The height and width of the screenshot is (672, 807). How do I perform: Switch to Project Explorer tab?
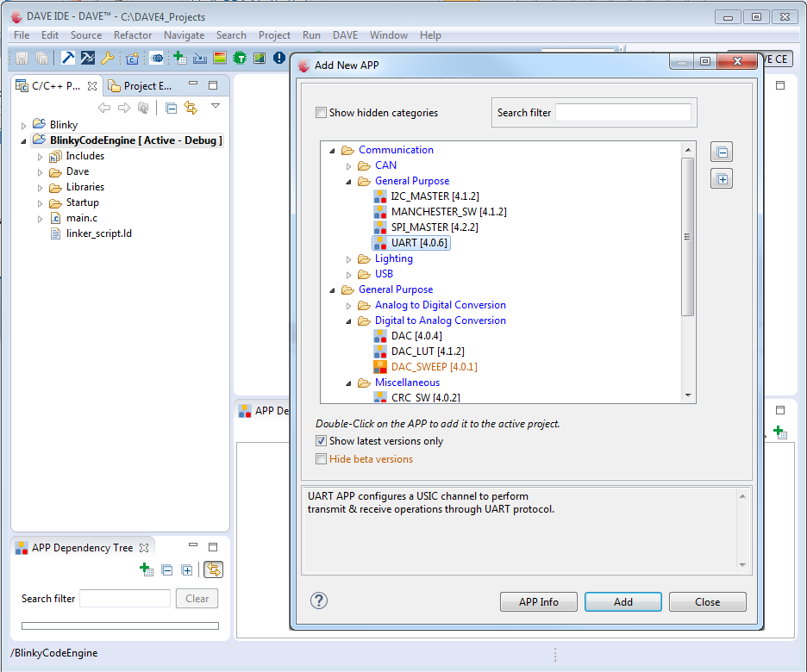tap(141, 86)
